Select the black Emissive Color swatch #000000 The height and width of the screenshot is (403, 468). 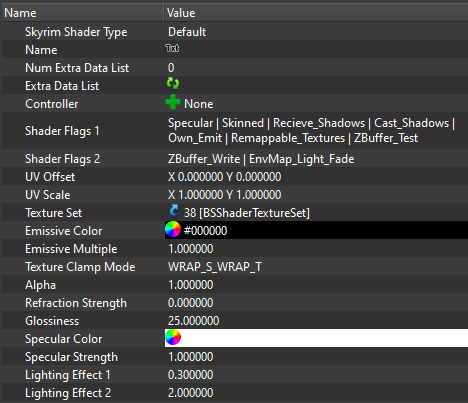click(316, 230)
